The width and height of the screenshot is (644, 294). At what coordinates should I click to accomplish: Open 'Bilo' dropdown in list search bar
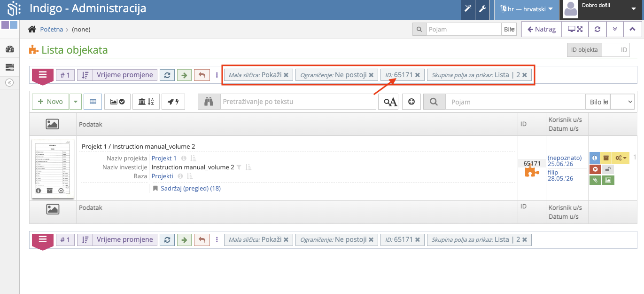[598, 102]
